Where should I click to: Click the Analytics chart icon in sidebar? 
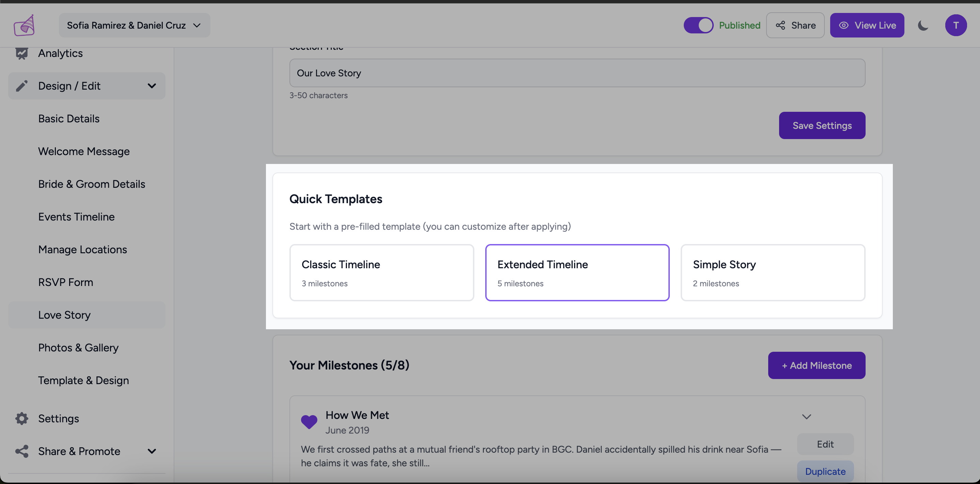click(x=22, y=53)
